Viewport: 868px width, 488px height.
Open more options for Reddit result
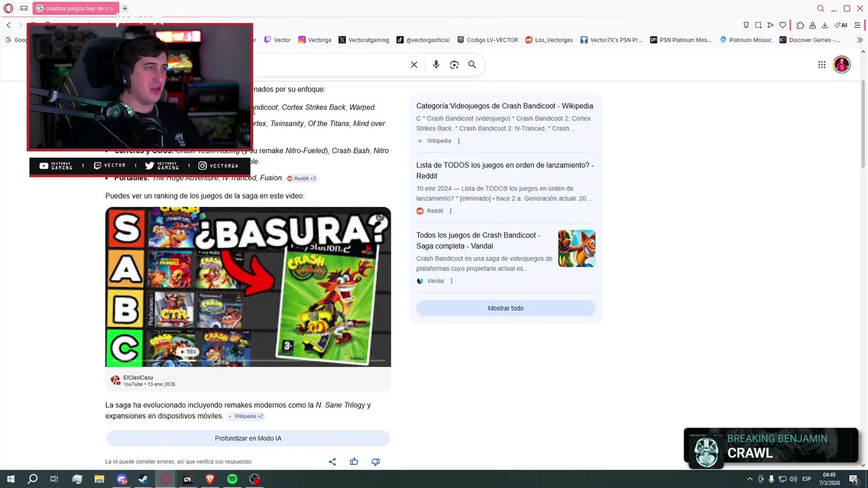(x=450, y=211)
